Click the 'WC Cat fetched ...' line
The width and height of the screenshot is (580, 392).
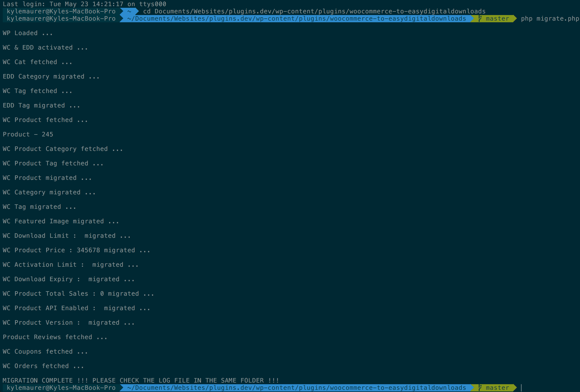[x=38, y=62]
